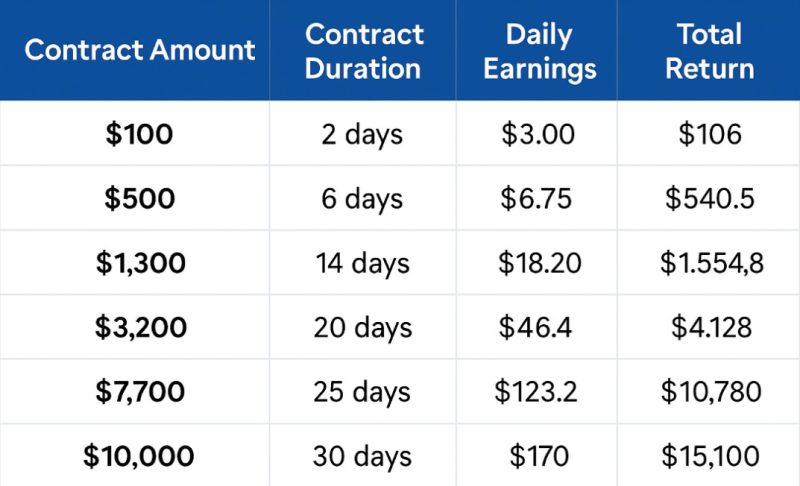
Task: Select the Contract Duration header cell
Action: coord(363,50)
